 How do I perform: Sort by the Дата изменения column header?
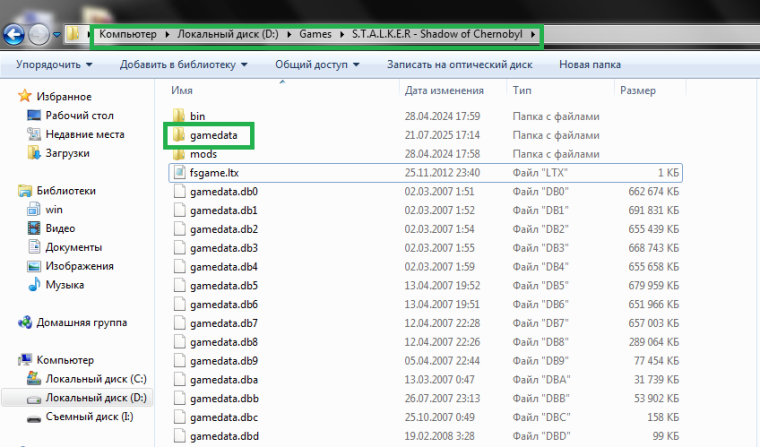[444, 91]
